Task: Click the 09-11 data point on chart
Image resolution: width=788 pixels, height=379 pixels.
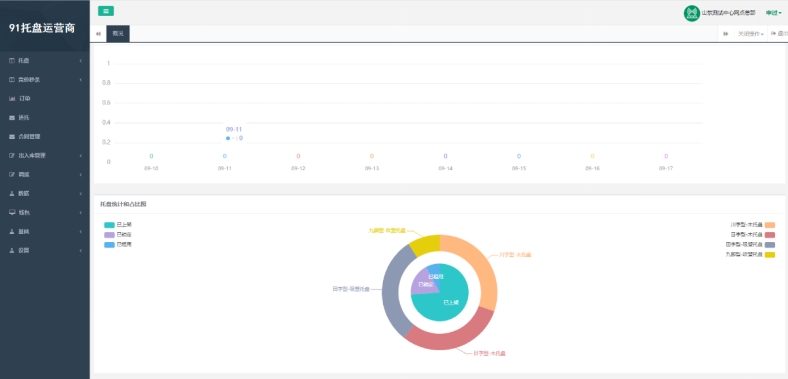Action: tap(225, 156)
